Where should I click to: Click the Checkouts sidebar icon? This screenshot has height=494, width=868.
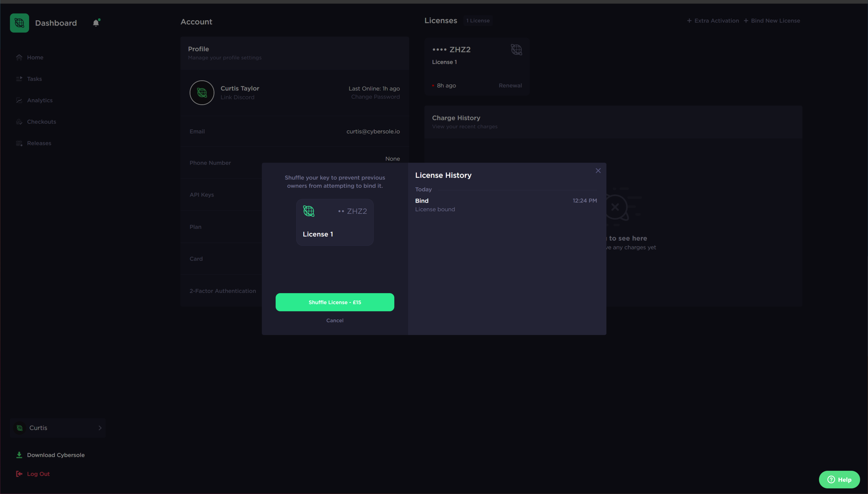tap(19, 122)
